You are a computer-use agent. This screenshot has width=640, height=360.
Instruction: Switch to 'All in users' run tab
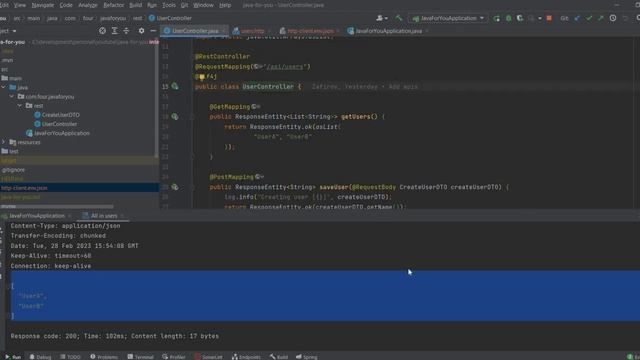(104, 216)
